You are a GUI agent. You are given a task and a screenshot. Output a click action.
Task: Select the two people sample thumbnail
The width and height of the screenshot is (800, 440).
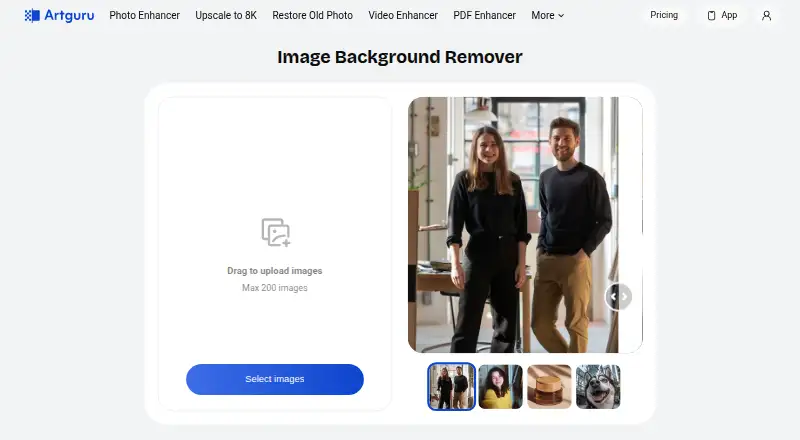click(x=452, y=386)
